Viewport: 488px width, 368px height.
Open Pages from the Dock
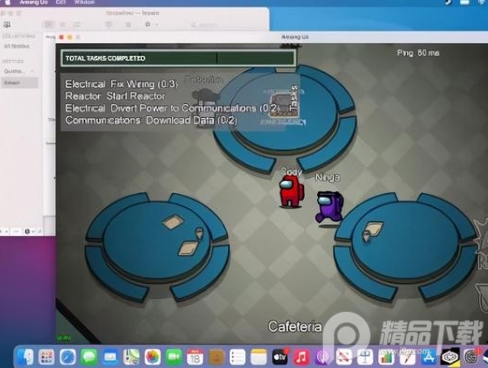pos(407,358)
